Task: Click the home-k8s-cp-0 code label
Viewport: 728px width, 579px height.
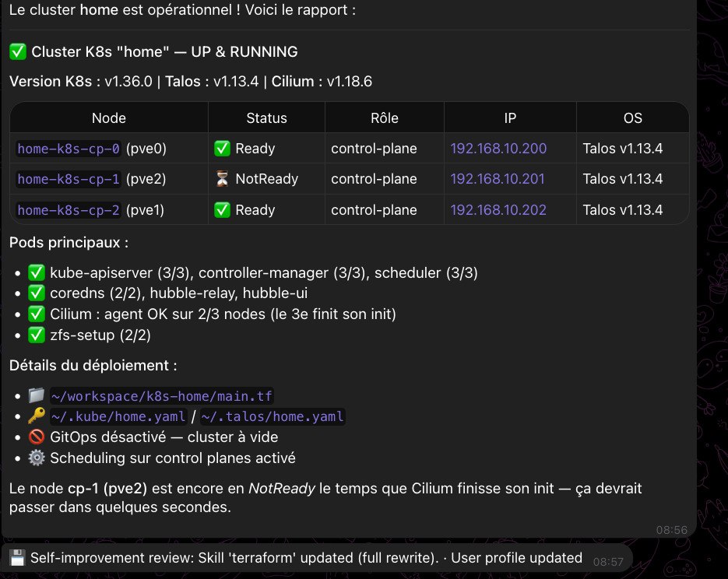Action: (69, 149)
